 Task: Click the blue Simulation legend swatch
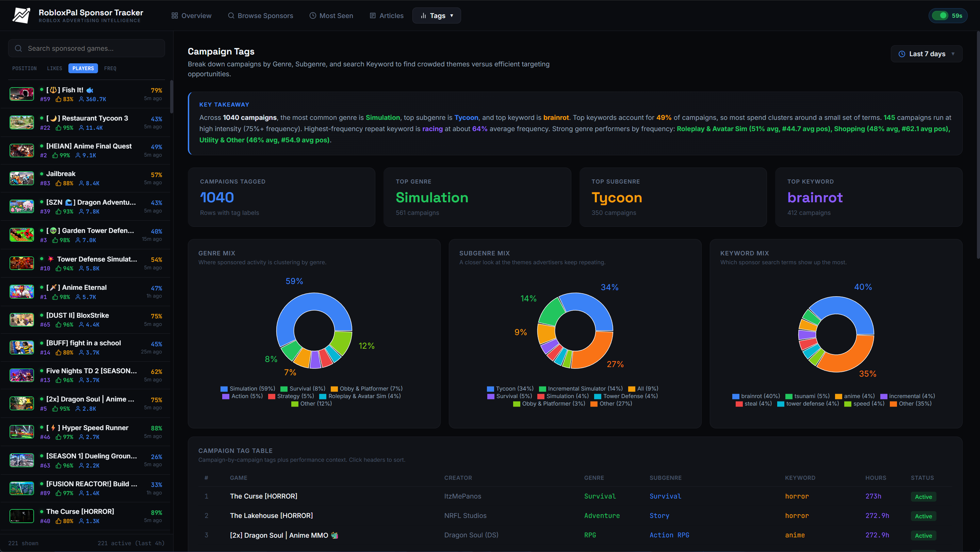[x=224, y=389]
